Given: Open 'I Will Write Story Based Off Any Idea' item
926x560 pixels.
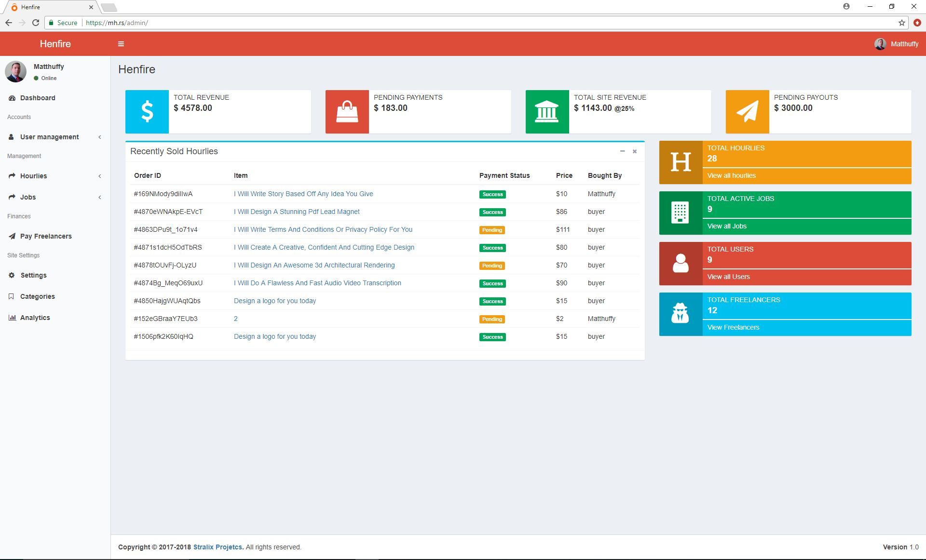Looking at the screenshot, I should tap(303, 194).
